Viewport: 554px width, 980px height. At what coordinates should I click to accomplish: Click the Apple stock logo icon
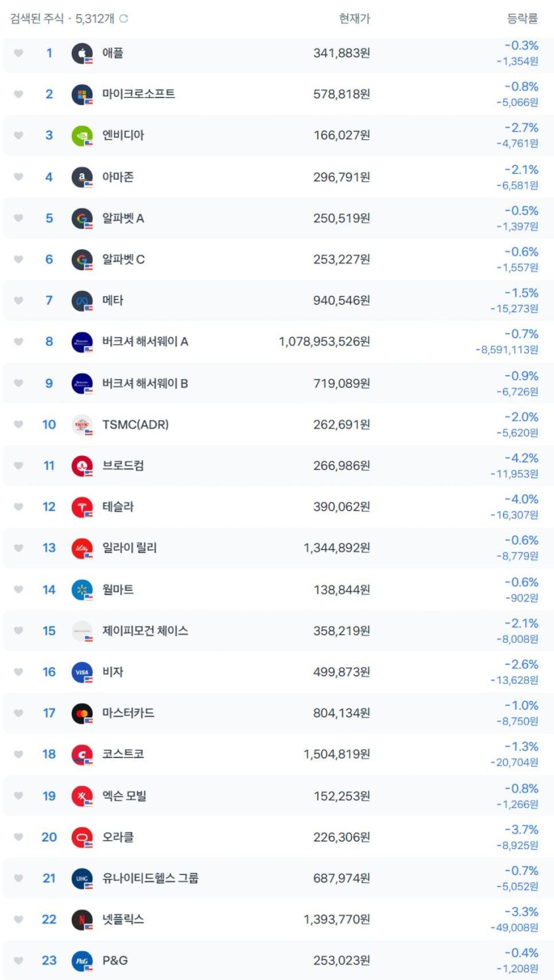[x=82, y=53]
